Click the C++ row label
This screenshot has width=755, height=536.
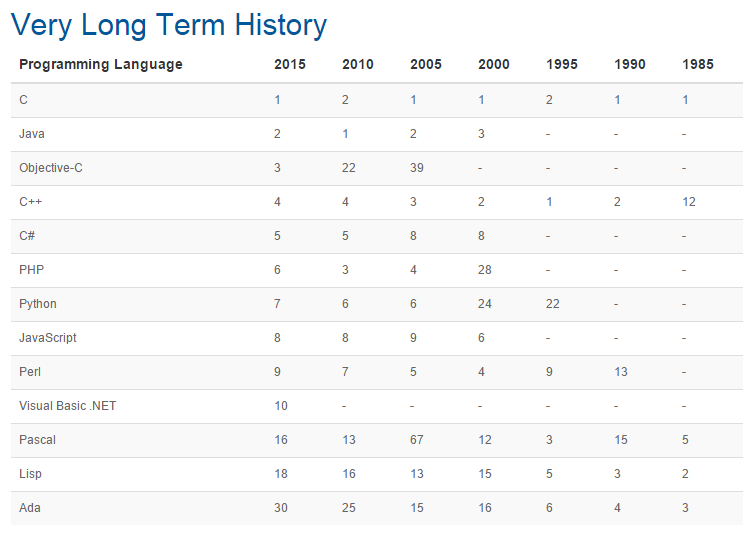30,202
